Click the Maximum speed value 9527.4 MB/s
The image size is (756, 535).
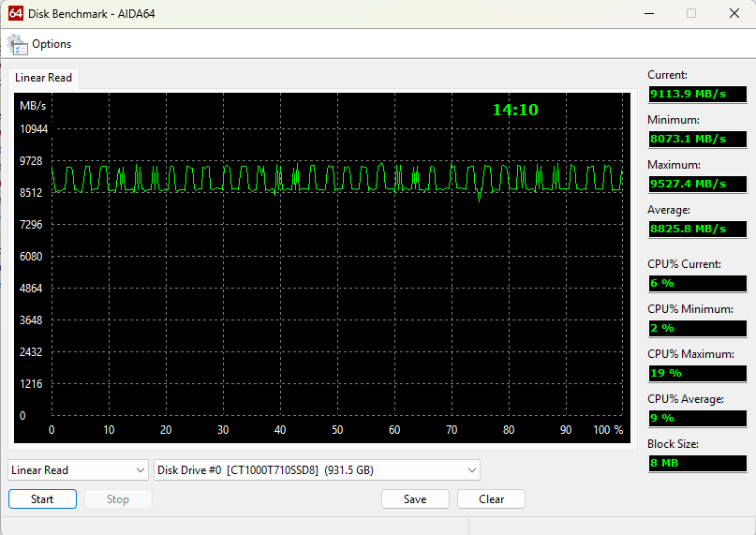[x=697, y=184]
